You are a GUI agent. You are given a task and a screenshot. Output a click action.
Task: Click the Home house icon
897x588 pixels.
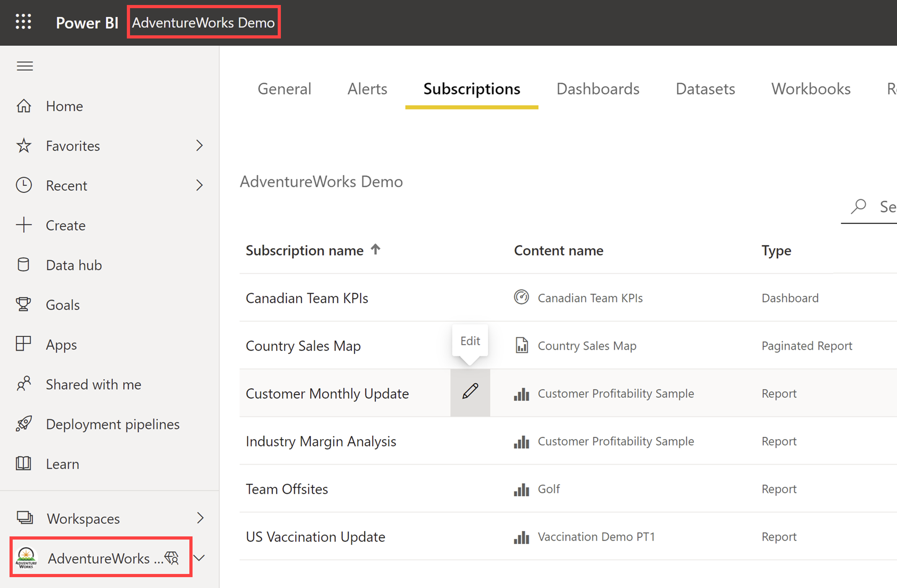pos(24,106)
